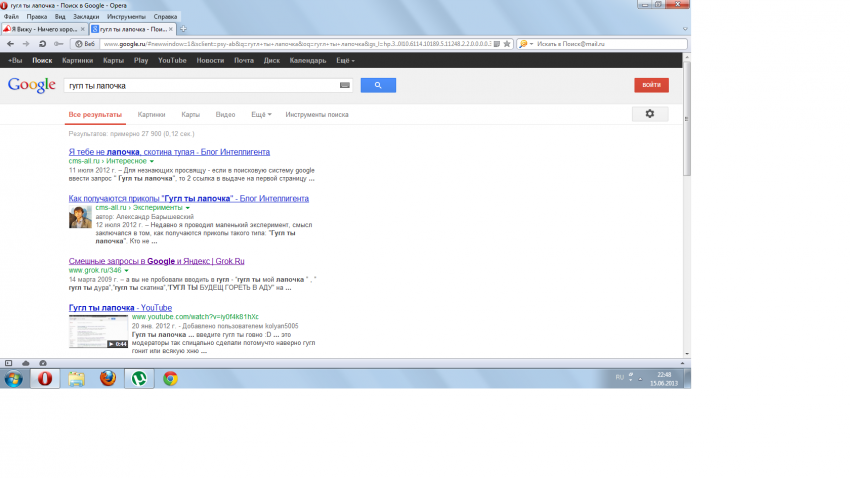Open a new tab with the plus button

click(x=183, y=30)
